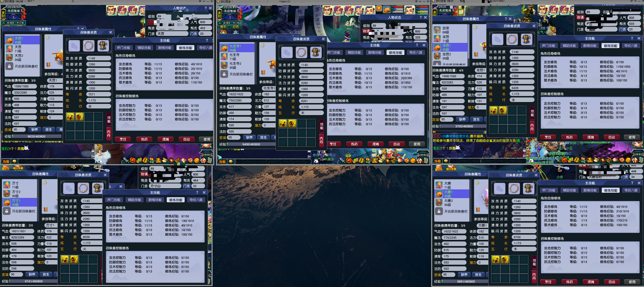The height and width of the screenshot is (287, 644).
Task: Close the 召唤兽资质 panel in the 天宫 window
Action: pyautogui.click(x=111, y=33)
